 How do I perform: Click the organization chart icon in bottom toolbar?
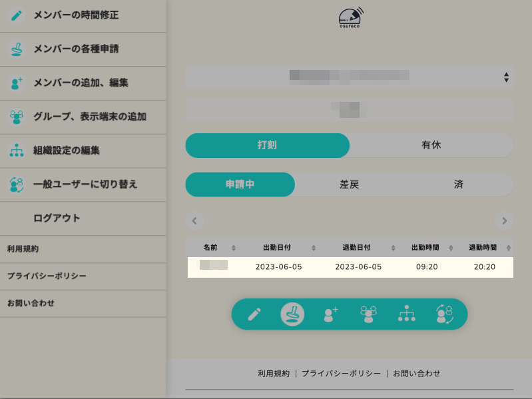pos(406,314)
